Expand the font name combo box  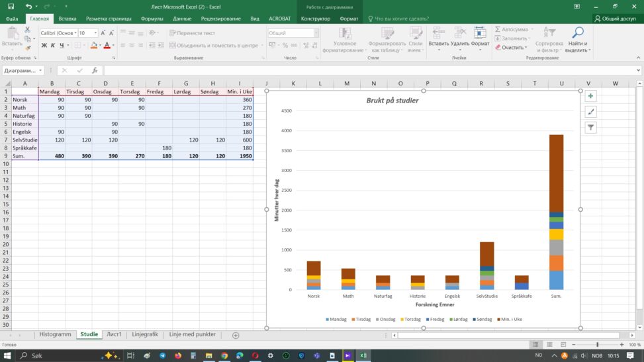click(x=75, y=33)
